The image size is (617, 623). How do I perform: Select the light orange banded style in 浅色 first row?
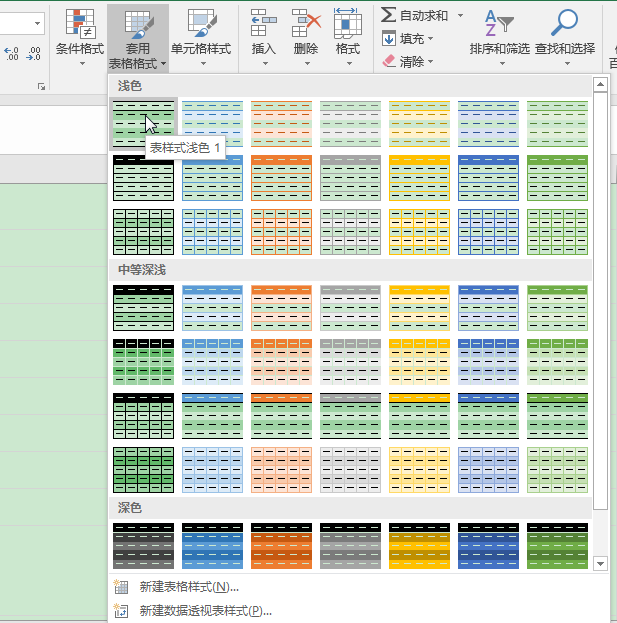[x=281, y=124]
